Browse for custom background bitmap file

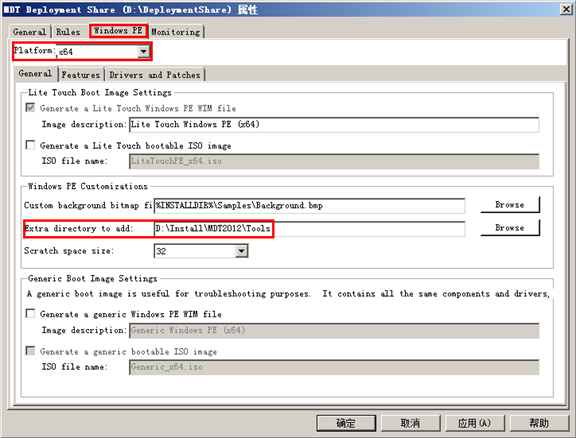tap(510, 205)
